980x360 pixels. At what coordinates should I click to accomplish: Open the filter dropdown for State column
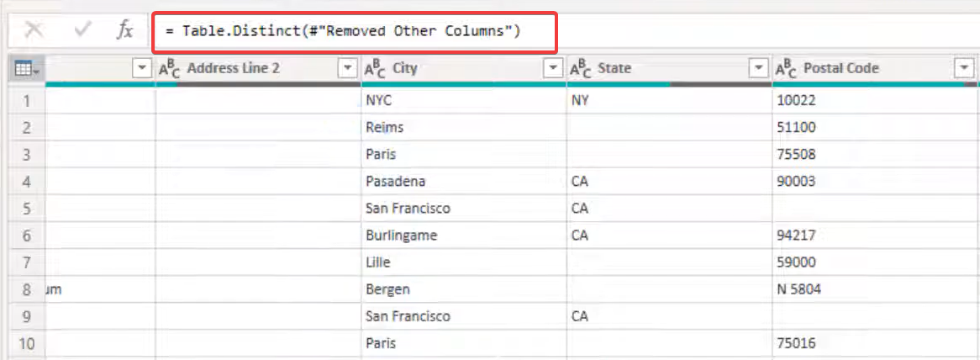(758, 69)
